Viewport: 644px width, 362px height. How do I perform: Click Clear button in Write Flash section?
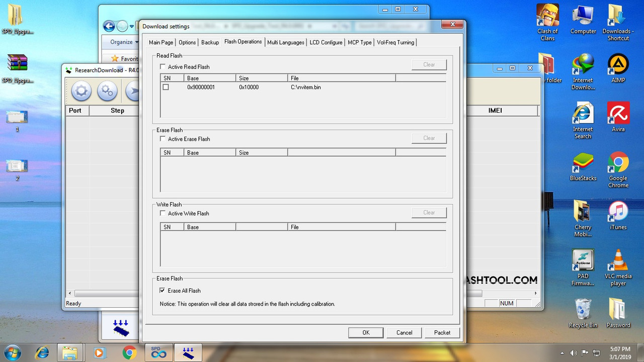tap(429, 212)
